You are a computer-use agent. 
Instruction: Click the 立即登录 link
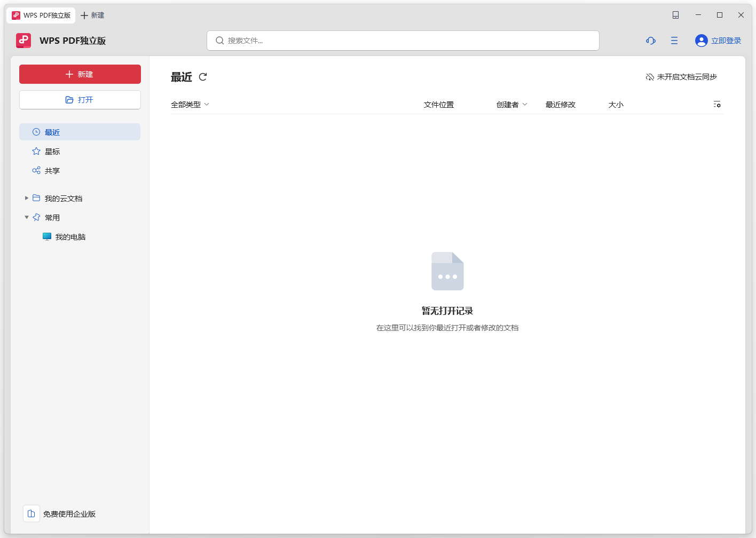pyautogui.click(x=726, y=40)
